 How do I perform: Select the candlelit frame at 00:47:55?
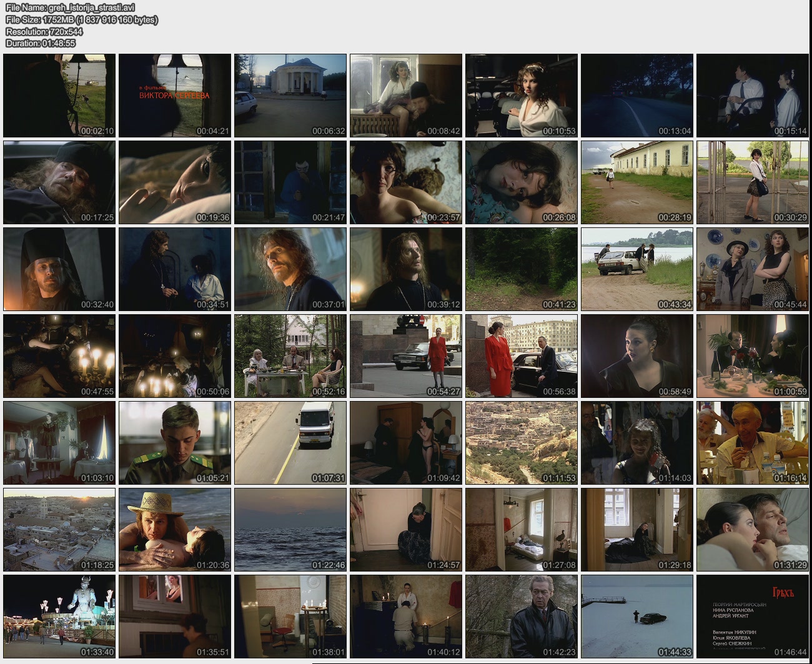[x=59, y=355]
